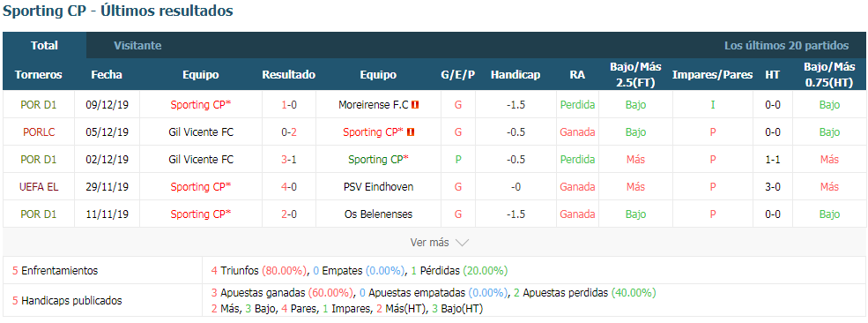Click the 3-1 result in Gil Vicente match
868x323 pixels.
pyautogui.click(x=288, y=160)
